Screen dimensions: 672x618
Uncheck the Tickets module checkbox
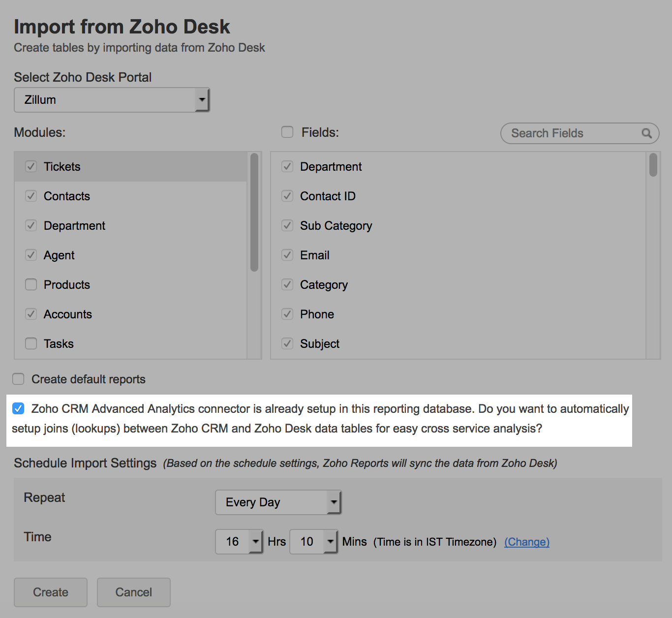tap(31, 167)
